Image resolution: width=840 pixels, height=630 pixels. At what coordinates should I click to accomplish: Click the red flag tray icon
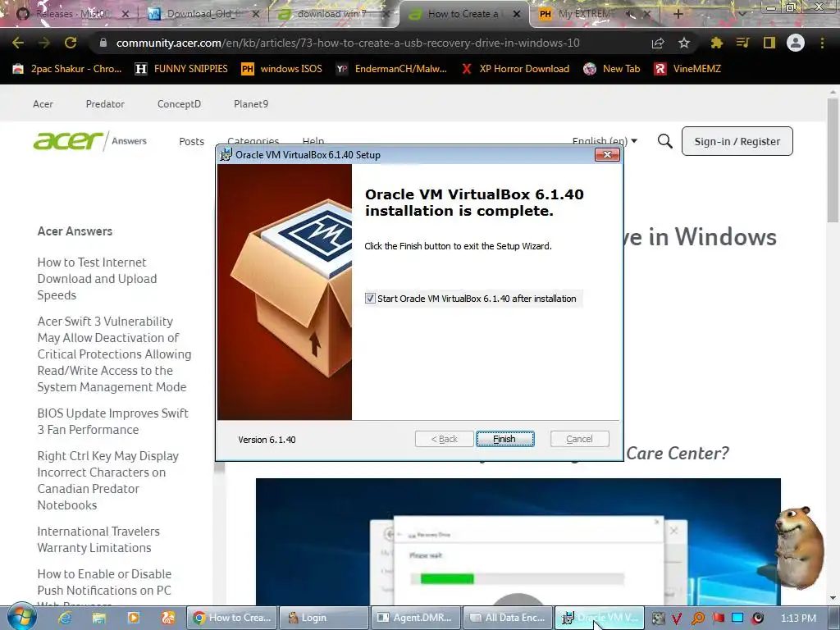pos(718,619)
